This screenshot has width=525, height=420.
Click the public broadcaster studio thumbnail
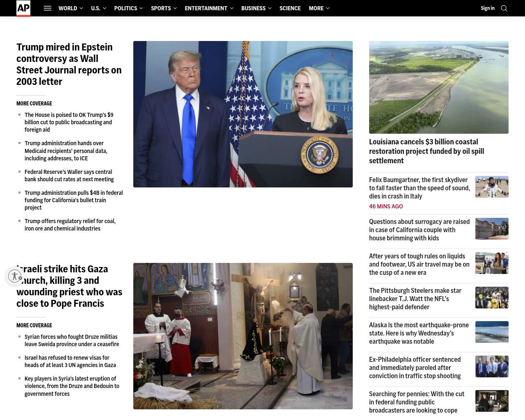[492, 401]
